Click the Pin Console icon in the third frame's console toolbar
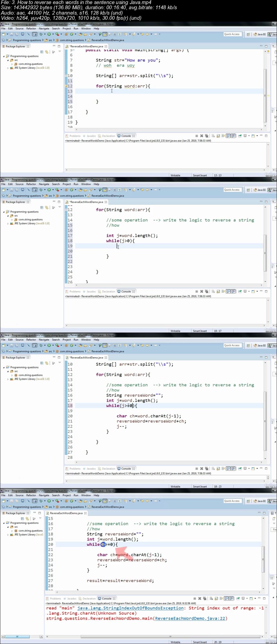Image resolution: width=277 pixels, height=644 pixels. (240, 468)
